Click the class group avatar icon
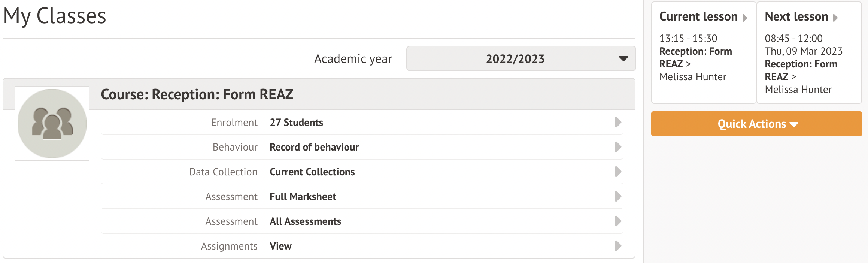Image resolution: width=868 pixels, height=263 pixels. tap(52, 124)
